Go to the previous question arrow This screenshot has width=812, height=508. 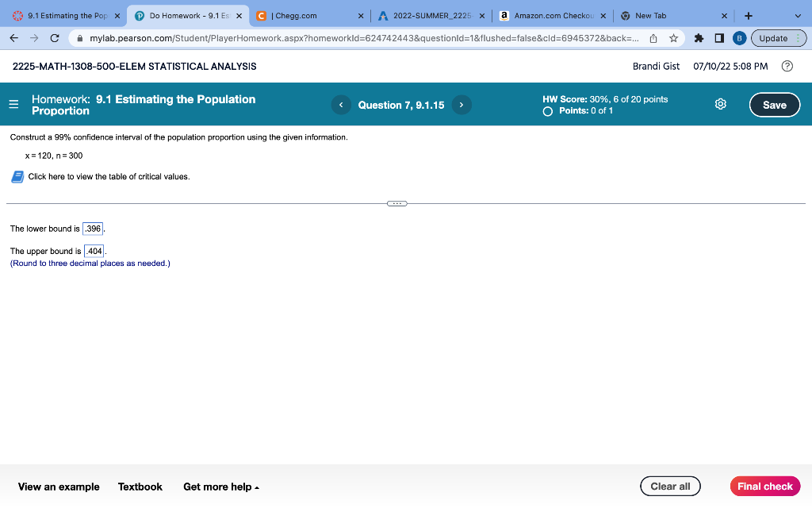(341, 105)
